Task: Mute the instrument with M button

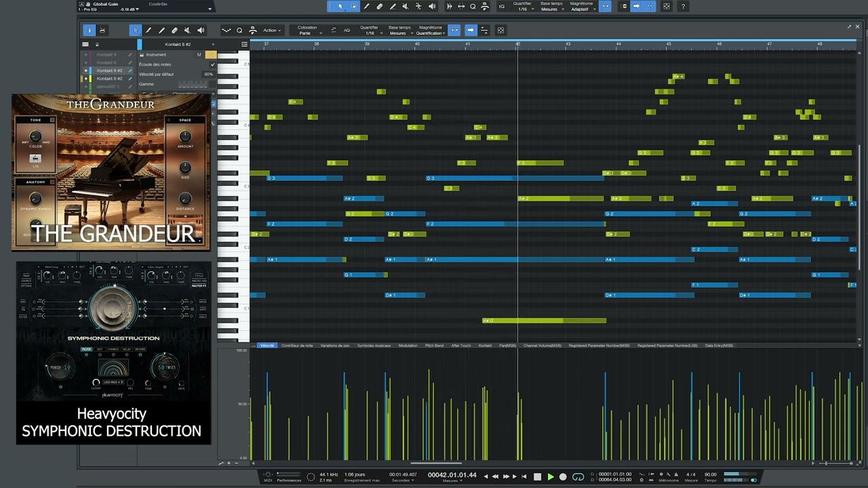Action: [x=199, y=54]
